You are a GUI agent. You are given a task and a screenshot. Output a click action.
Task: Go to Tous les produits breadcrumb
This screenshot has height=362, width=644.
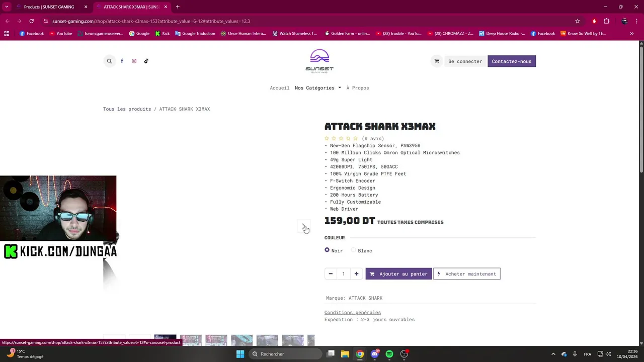tap(127, 109)
